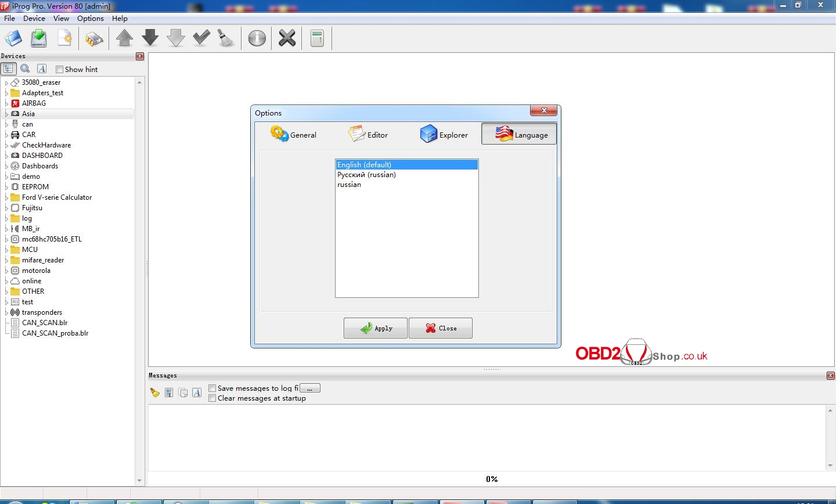Click the new file icon in toolbar
The image size is (836, 504).
(x=65, y=39)
